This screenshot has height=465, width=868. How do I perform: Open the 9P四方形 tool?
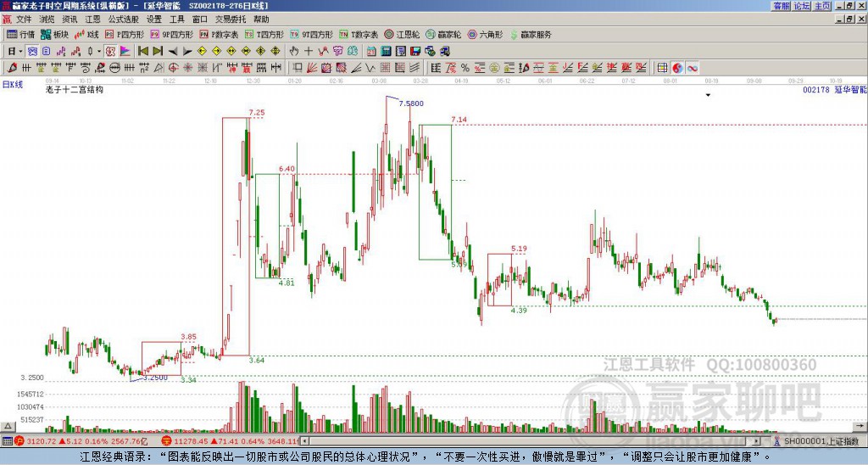(x=171, y=34)
